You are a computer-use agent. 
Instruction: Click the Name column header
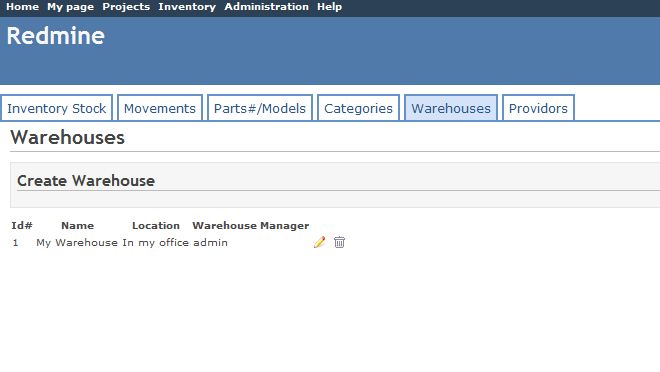77,226
